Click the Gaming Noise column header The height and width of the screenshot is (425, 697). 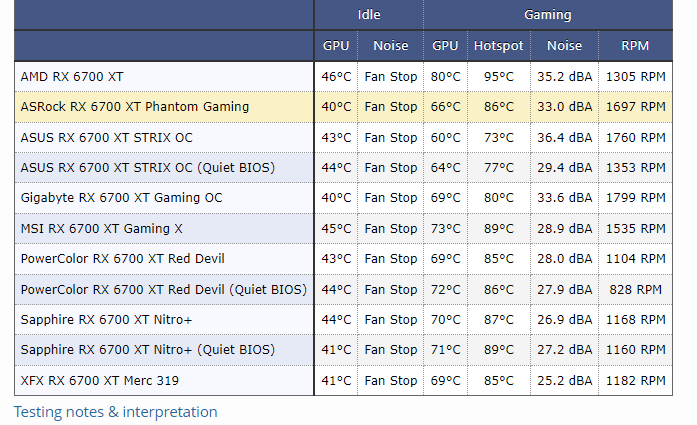(x=564, y=46)
